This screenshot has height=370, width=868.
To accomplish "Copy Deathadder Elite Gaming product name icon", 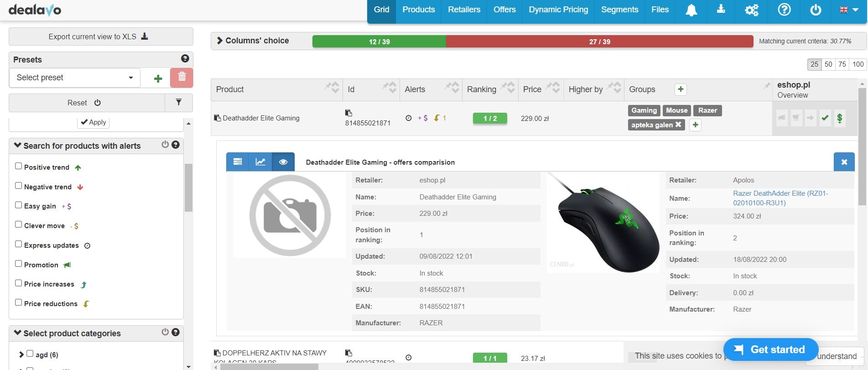I will pos(218,118).
